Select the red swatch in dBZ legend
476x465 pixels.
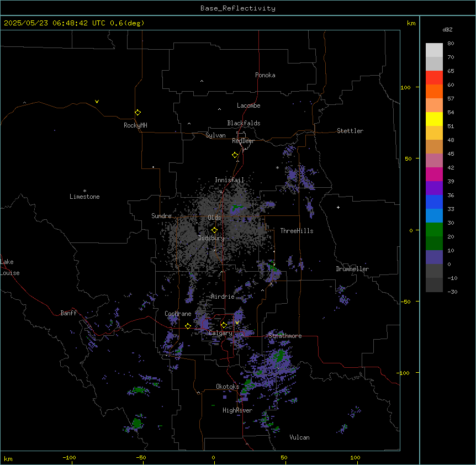tap(434, 78)
